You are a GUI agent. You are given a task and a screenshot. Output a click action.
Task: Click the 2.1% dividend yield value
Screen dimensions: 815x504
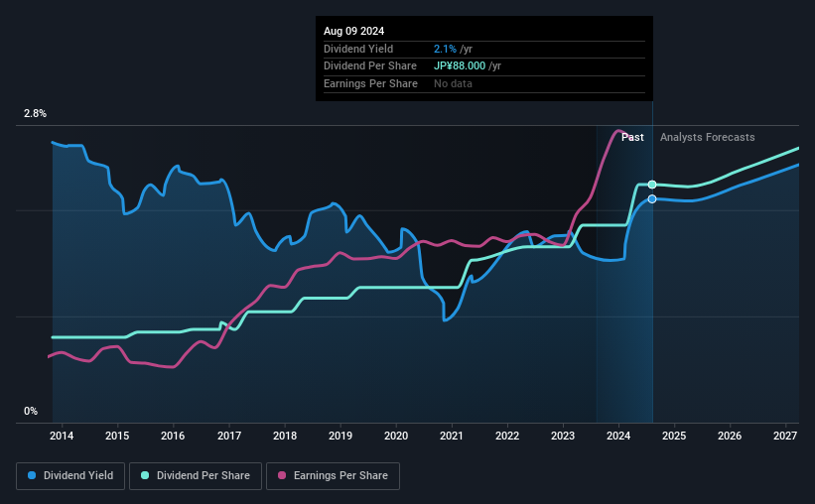[445, 49]
